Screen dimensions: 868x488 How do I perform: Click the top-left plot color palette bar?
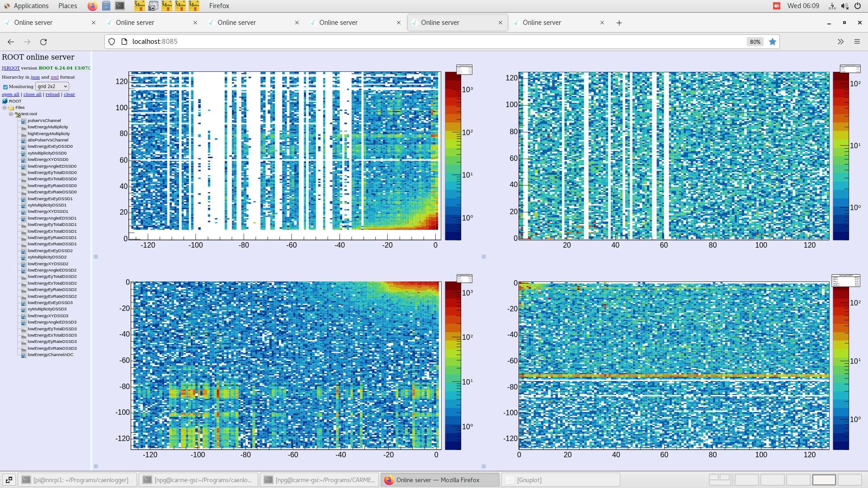tap(453, 156)
